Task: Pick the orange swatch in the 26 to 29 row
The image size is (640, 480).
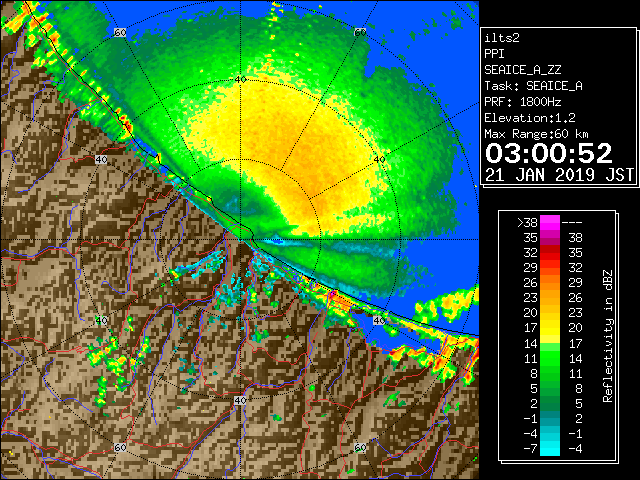Action: [550, 282]
